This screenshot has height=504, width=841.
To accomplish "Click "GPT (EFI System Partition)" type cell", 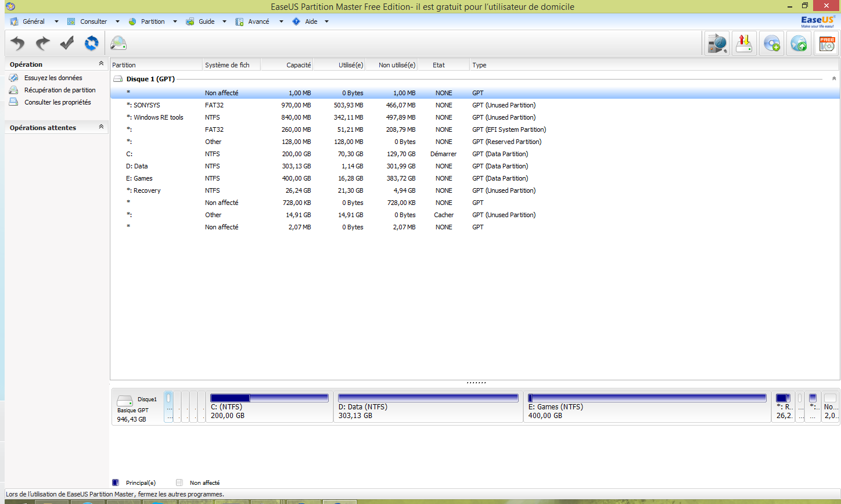I will [509, 129].
